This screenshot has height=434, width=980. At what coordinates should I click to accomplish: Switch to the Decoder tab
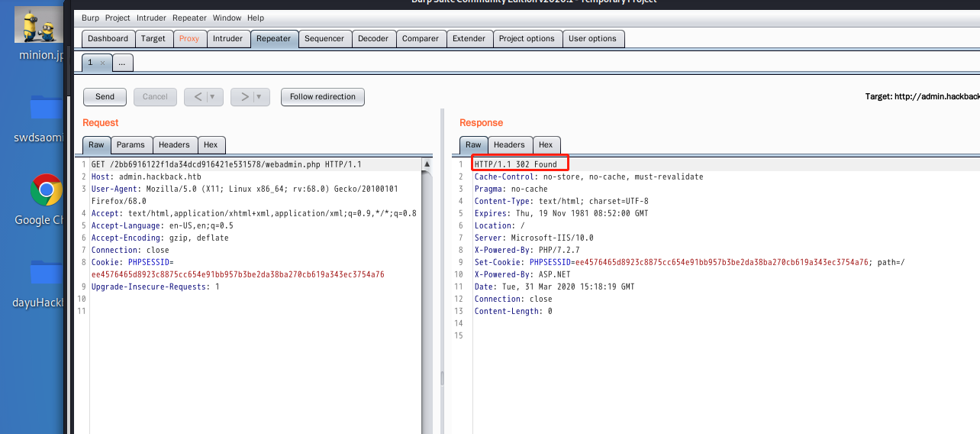click(x=373, y=38)
